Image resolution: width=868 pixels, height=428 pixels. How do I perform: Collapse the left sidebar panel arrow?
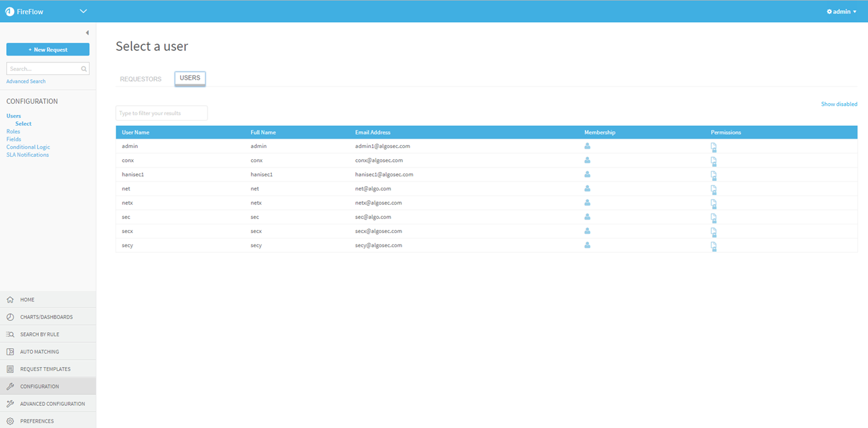87,33
